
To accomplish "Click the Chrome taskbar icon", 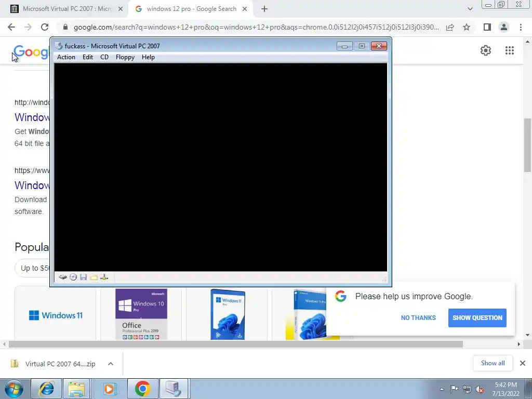I will [142, 389].
